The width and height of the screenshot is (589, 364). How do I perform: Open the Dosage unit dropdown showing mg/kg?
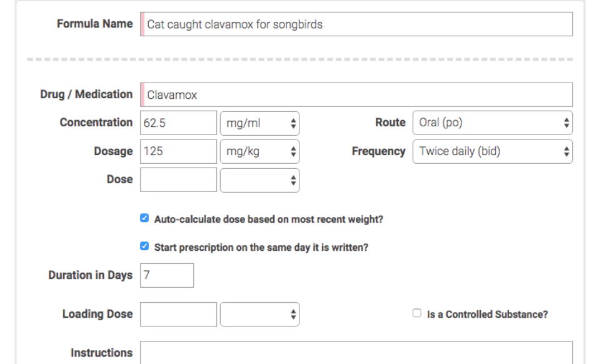(259, 152)
